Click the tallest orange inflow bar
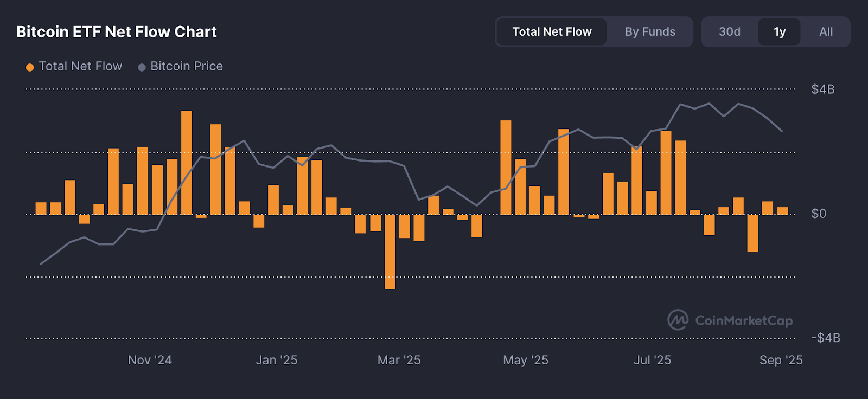The width and height of the screenshot is (868, 399). [187, 163]
